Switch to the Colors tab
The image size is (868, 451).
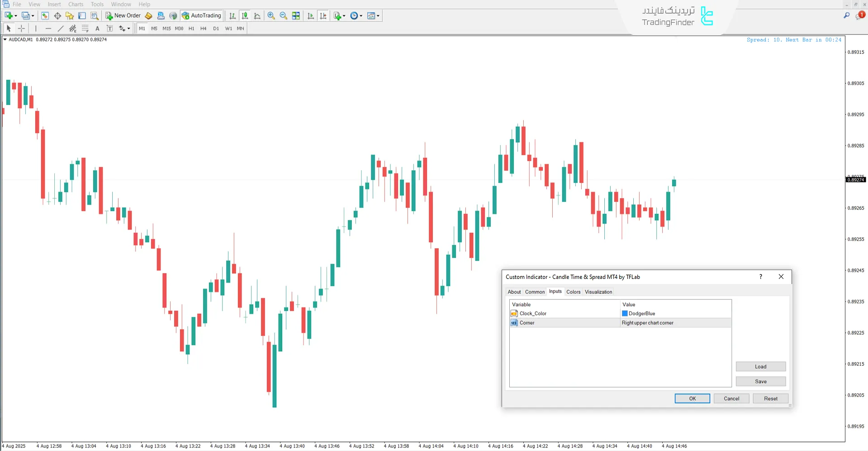[573, 292]
